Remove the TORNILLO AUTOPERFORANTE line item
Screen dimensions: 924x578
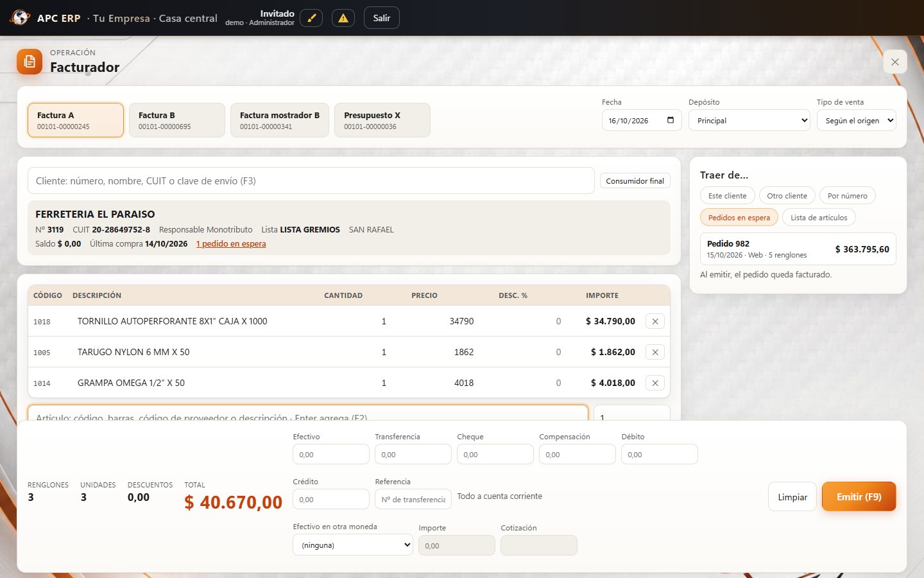point(654,321)
